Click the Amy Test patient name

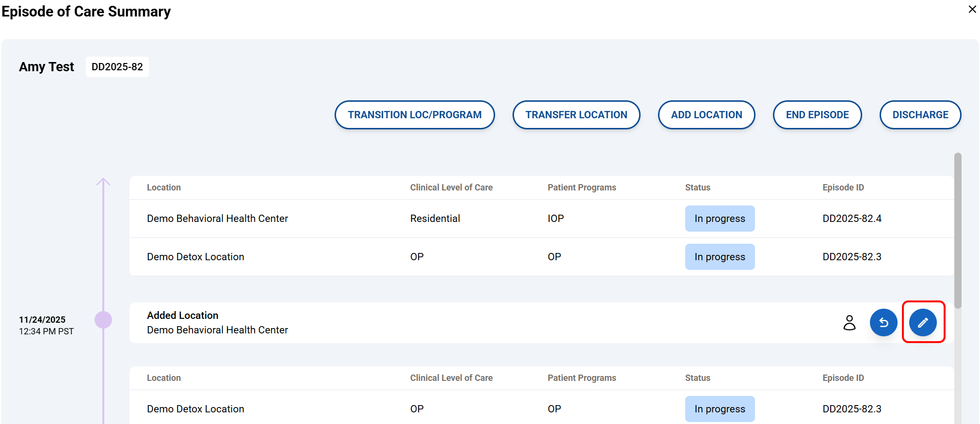47,67
